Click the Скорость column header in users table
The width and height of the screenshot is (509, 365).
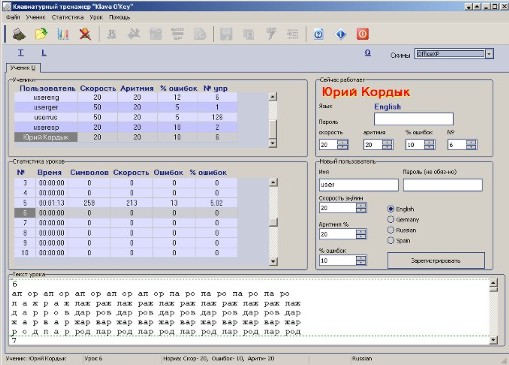click(x=98, y=88)
